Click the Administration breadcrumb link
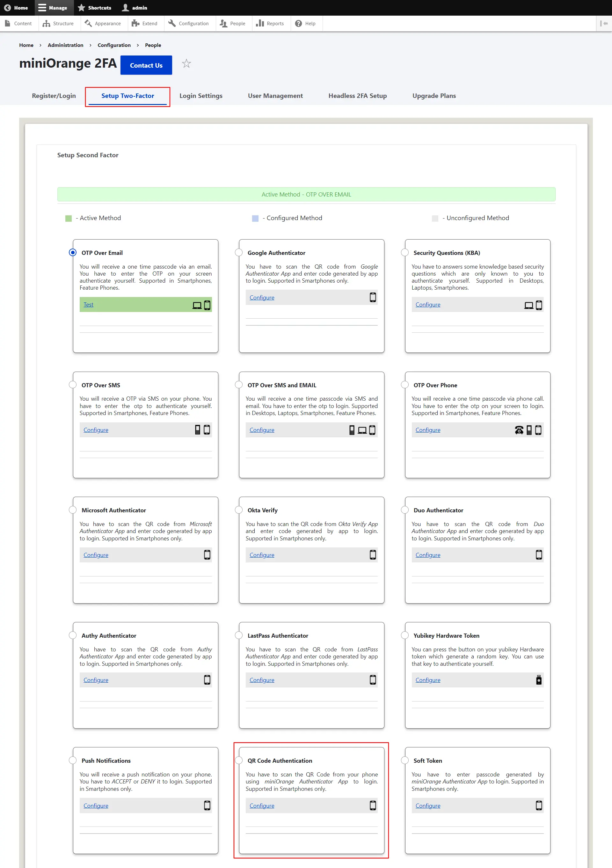This screenshot has width=612, height=868. click(65, 45)
